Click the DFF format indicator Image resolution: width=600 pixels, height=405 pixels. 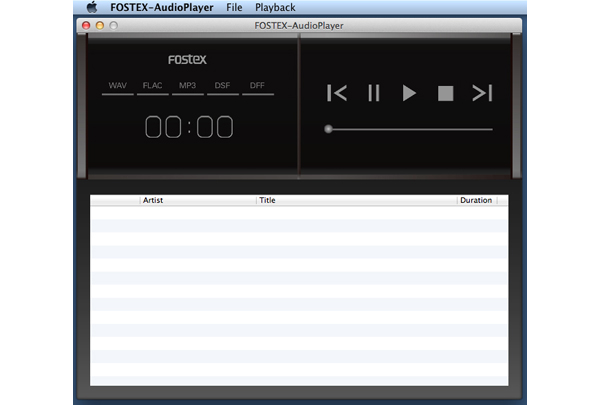tap(258, 87)
